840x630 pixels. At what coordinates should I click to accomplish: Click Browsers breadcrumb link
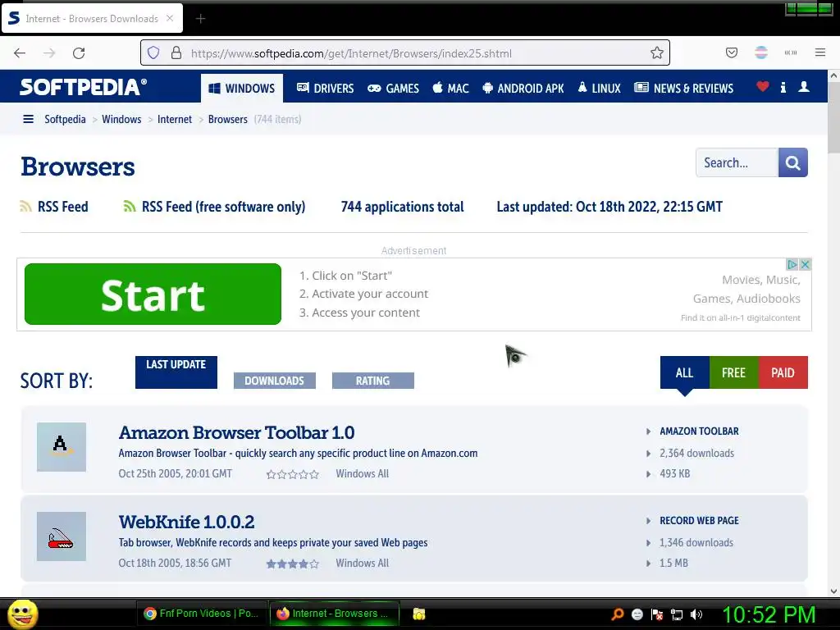point(228,119)
